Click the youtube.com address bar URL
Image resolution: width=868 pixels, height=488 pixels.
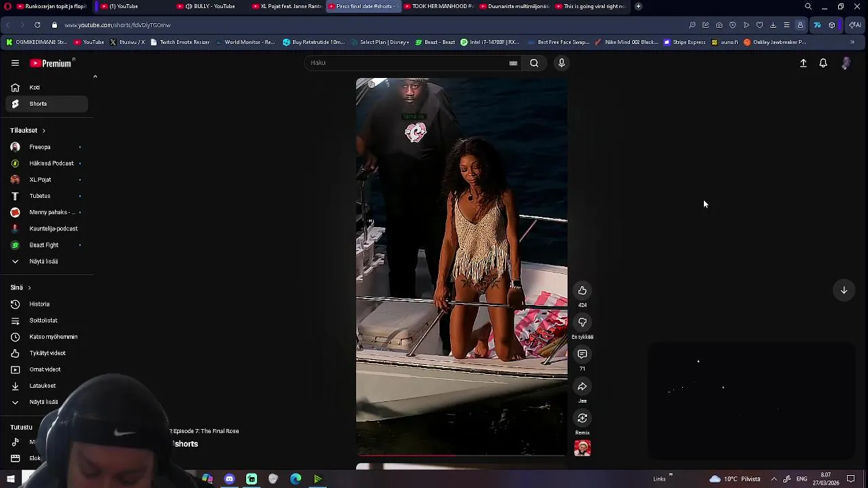click(117, 25)
